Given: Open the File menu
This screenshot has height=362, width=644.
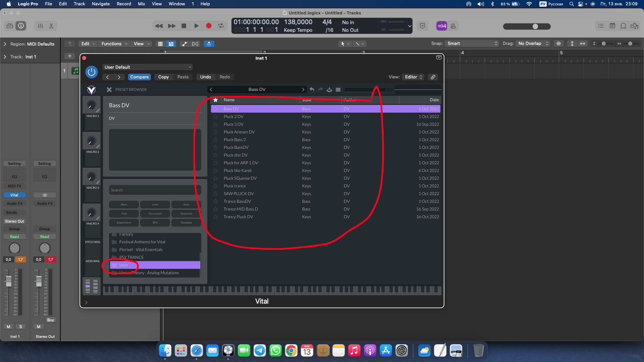Looking at the screenshot, I should tap(49, 4).
